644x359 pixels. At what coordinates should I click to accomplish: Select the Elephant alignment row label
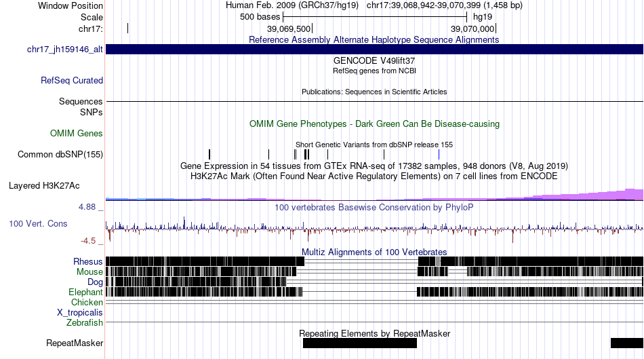85,292
